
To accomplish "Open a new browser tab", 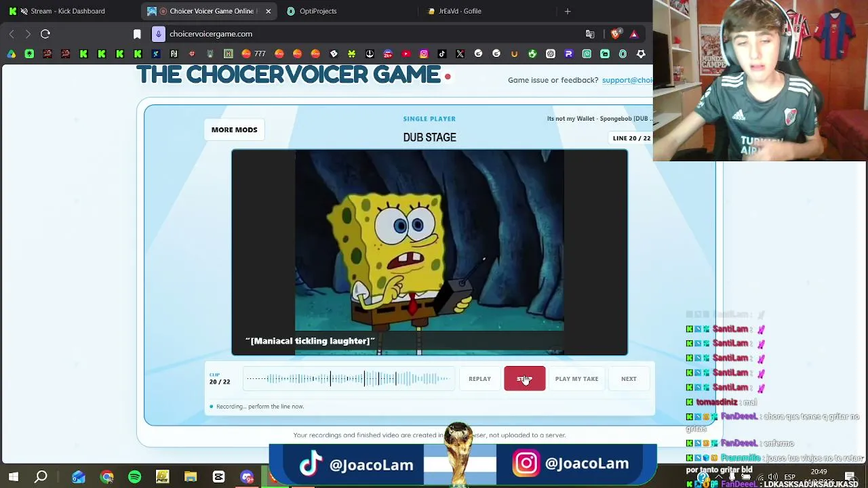I will (568, 11).
